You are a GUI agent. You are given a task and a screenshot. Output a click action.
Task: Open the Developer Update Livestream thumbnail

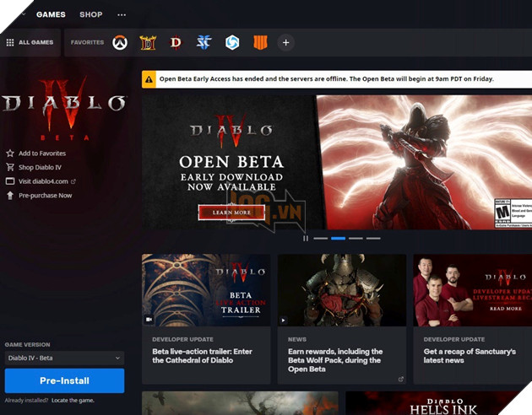tap(473, 290)
